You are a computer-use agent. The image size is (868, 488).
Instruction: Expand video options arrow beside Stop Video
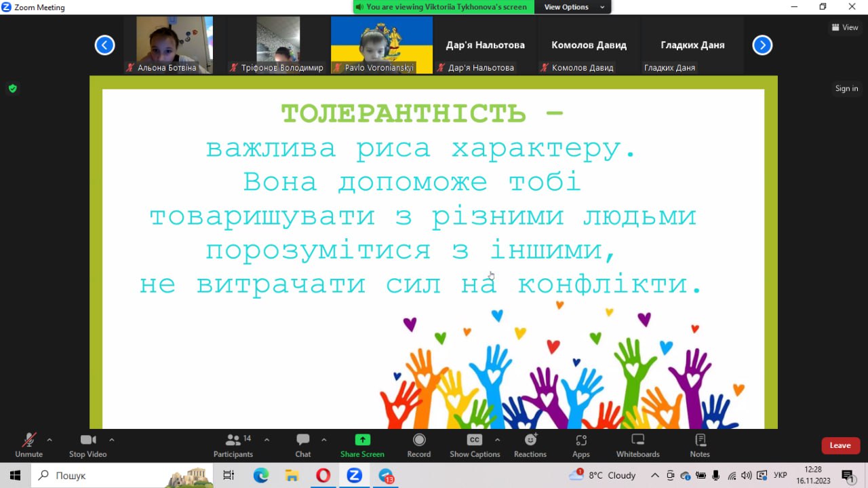[112, 439]
